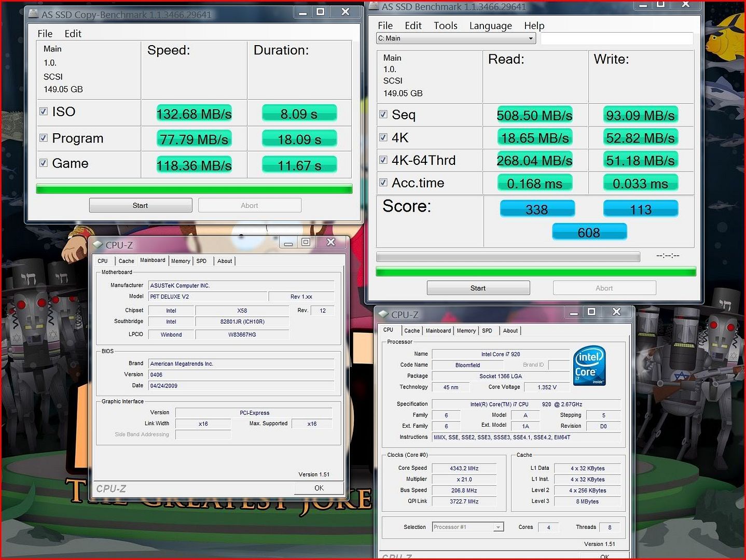Image resolution: width=746 pixels, height=560 pixels.
Task: Click OK in Mainboard CPU-Z window
Action: tap(319, 488)
